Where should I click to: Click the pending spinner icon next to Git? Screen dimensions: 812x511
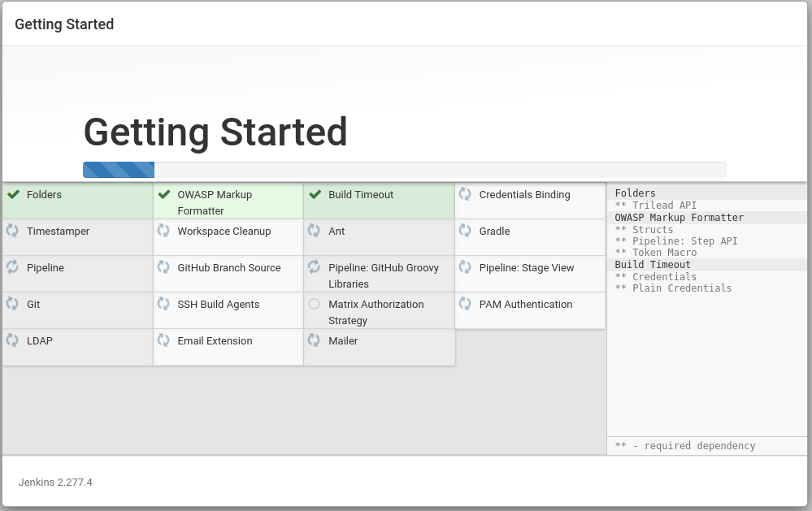[x=12, y=303]
